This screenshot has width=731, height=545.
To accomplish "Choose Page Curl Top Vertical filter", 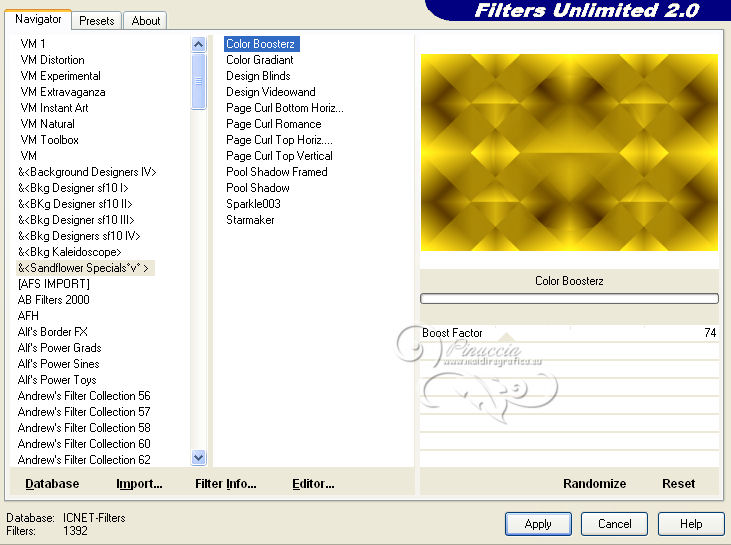I will click(279, 156).
